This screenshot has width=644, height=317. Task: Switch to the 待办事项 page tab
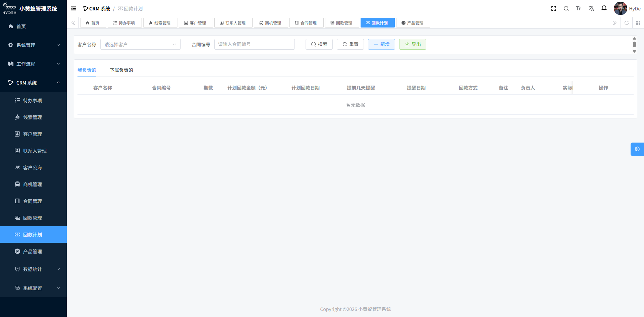[124, 23]
